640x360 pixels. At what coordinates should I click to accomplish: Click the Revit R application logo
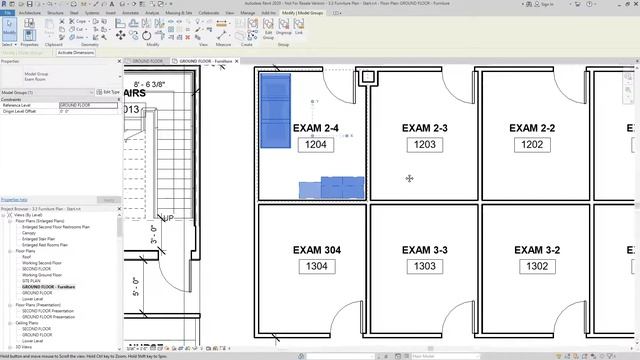pyautogui.click(x=4, y=4)
